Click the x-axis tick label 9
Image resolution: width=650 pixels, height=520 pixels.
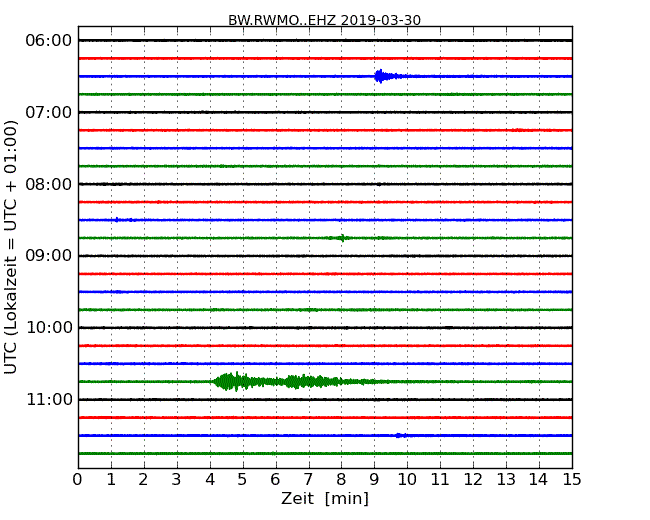(374, 480)
